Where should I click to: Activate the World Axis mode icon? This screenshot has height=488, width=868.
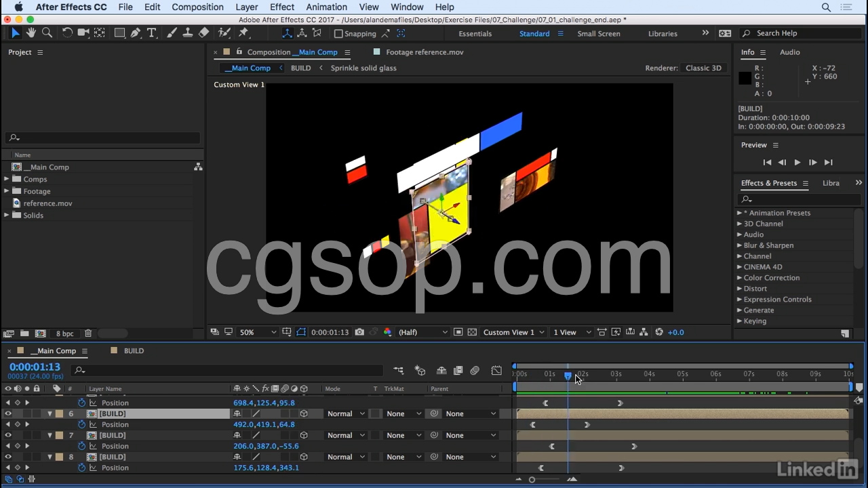302,33
